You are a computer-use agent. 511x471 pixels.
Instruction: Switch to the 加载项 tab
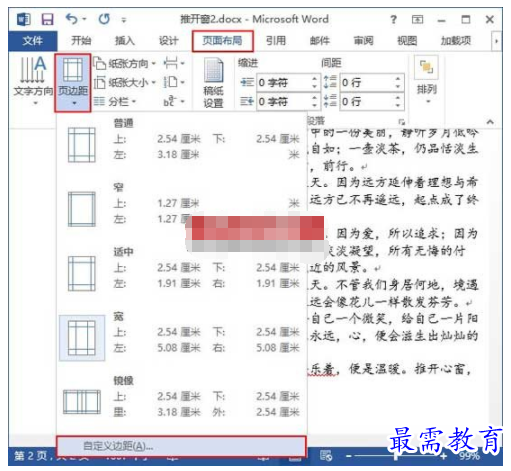pos(456,41)
